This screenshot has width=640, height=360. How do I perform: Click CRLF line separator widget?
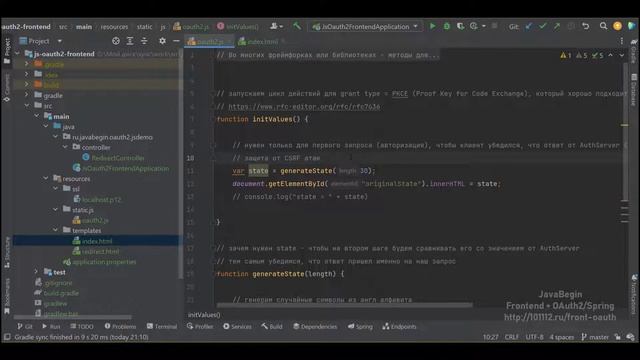click(x=511, y=337)
